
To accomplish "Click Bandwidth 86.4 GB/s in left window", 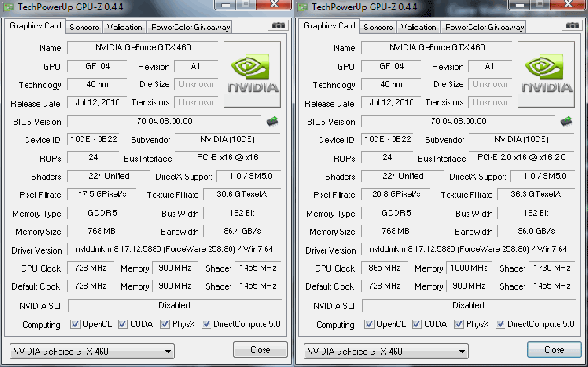I will coord(242,231).
